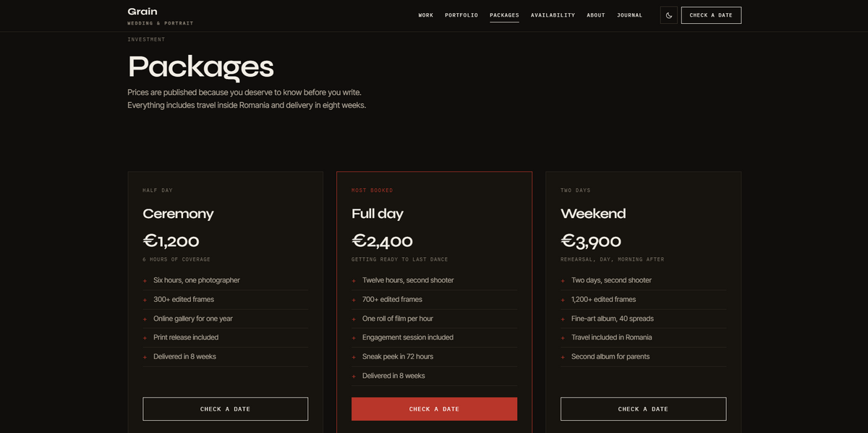Check a date for Weekend package
The width and height of the screenshot is (868, 433).
pyautogui.click(x=643, y=409)
